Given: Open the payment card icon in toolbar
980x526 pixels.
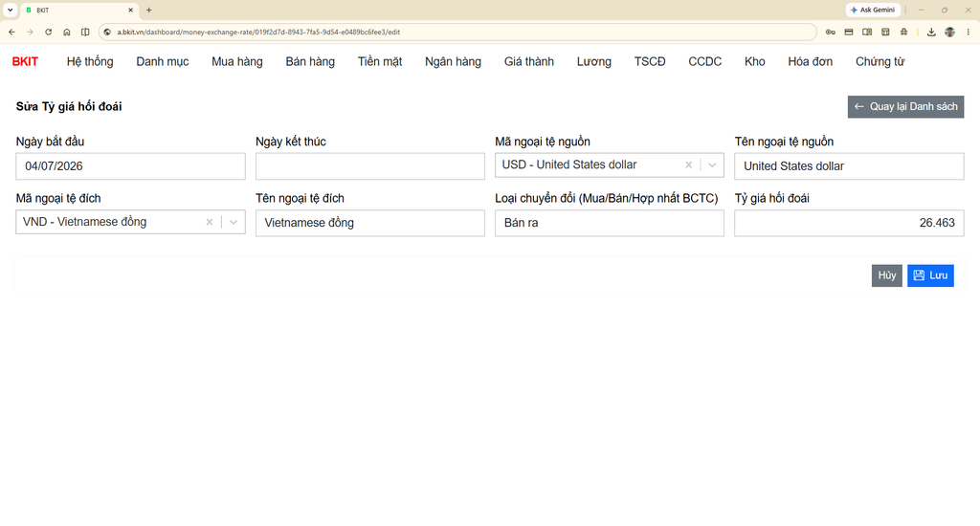Looking at the screenshot, I should coord(849,32).
